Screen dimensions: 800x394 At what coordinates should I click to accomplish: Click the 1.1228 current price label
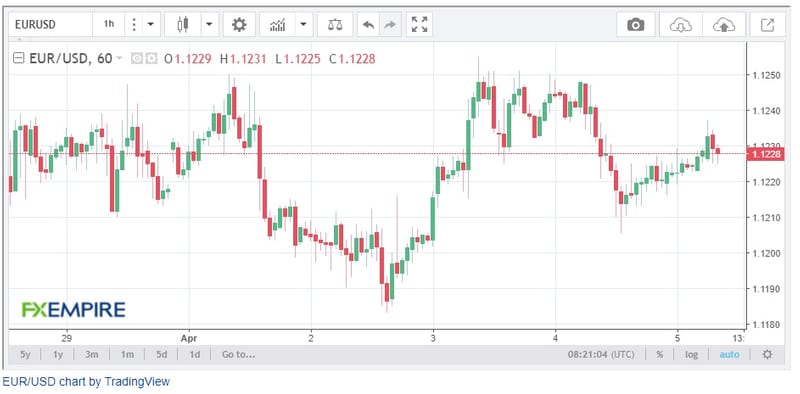(x=767, y=154)
